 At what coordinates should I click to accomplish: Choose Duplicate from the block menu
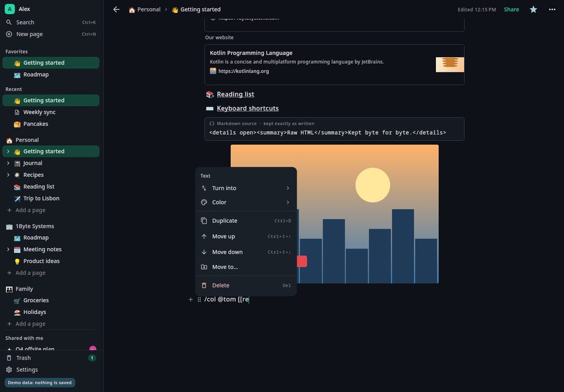pos(246,220)
